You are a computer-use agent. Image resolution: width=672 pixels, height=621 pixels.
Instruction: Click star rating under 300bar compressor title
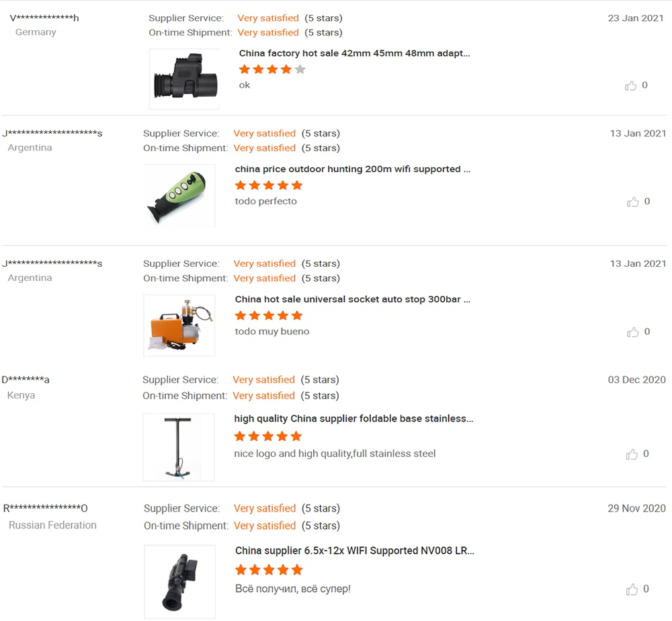click(x=269, y=315)
